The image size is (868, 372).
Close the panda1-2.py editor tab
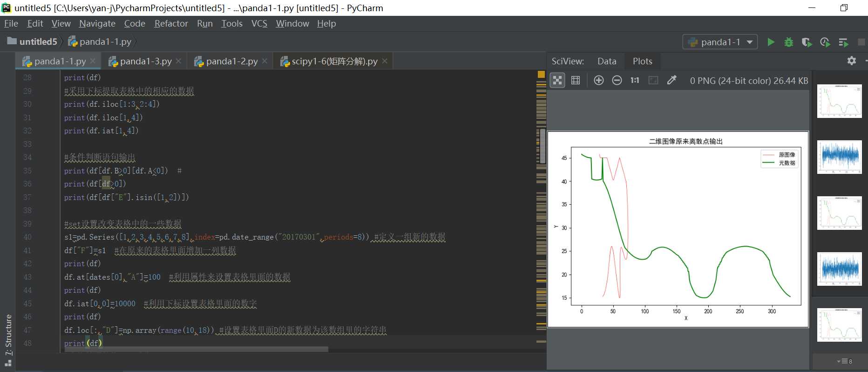[x=264, y=61]
